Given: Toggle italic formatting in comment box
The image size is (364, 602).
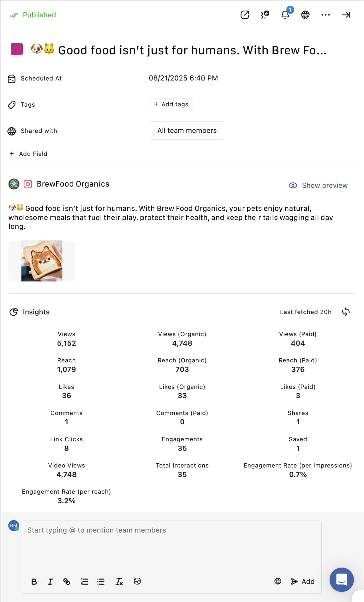Looking at the screenshot, I should (50, 581).
